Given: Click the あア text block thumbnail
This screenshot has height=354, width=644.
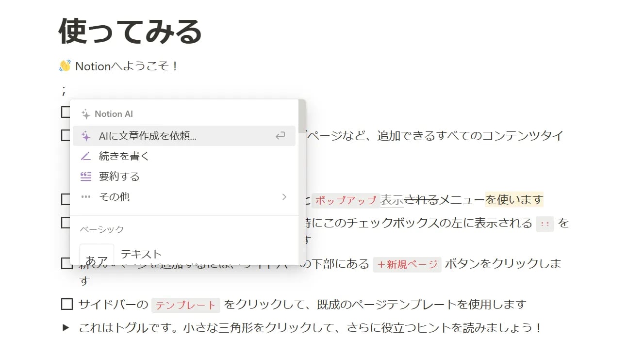Looking at the screenshot, I should click(97, 254).
